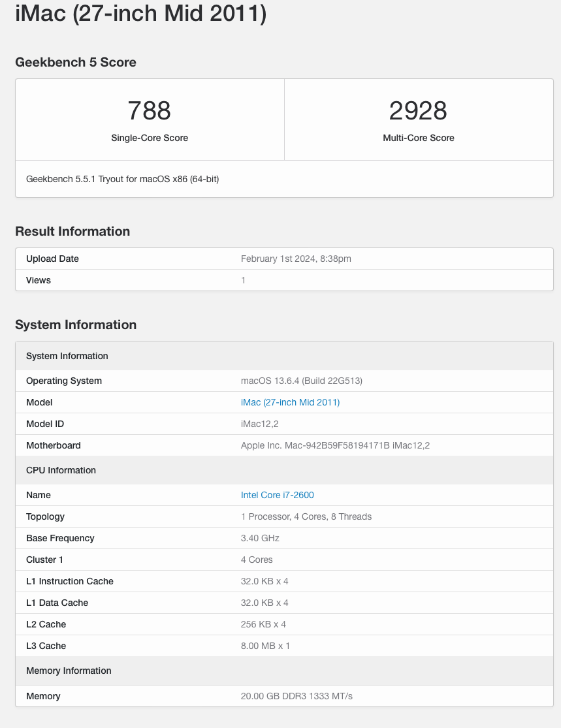
Task: Click the Model ID label
Action: point(45,424)
